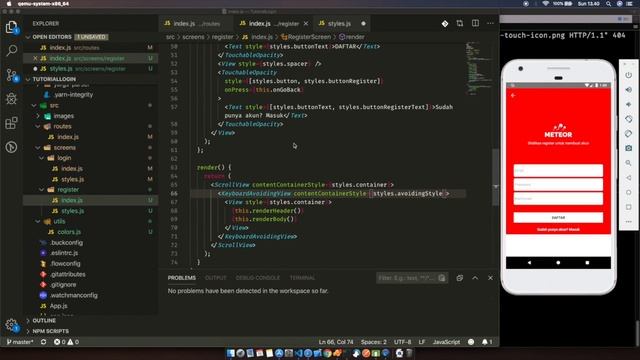Click emulator sidebar home circle
This screenshot has width=640, height=360.
(629, 192)
